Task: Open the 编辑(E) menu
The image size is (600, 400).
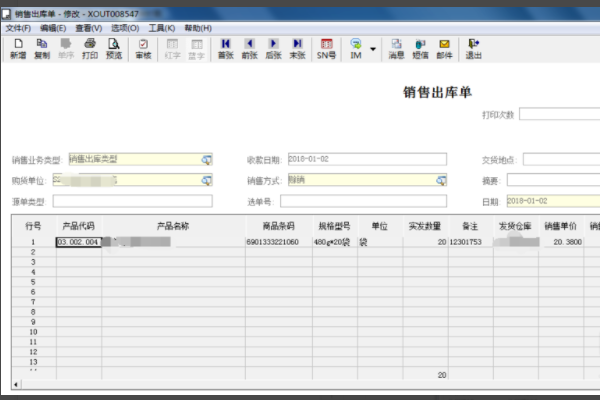Action: click(x=53, y=28)
